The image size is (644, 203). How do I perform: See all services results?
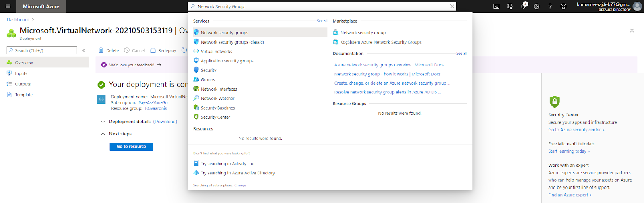pyautogui.click(x=322, y=21)
